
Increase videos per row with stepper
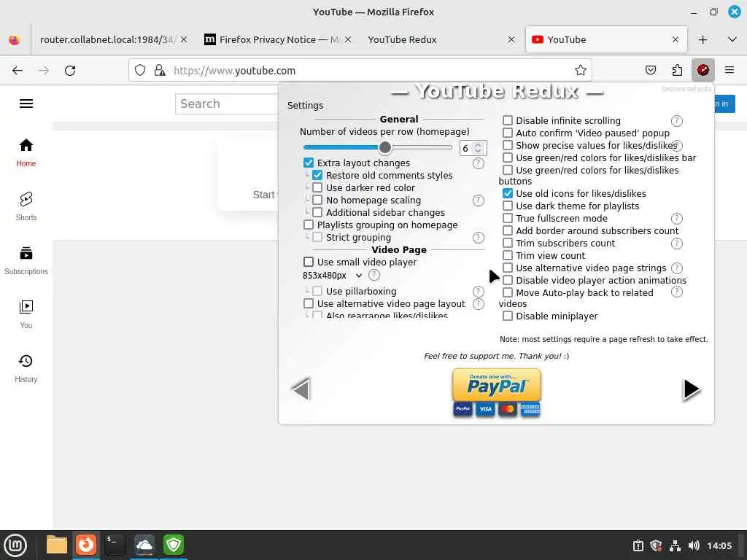coord(479,145)
